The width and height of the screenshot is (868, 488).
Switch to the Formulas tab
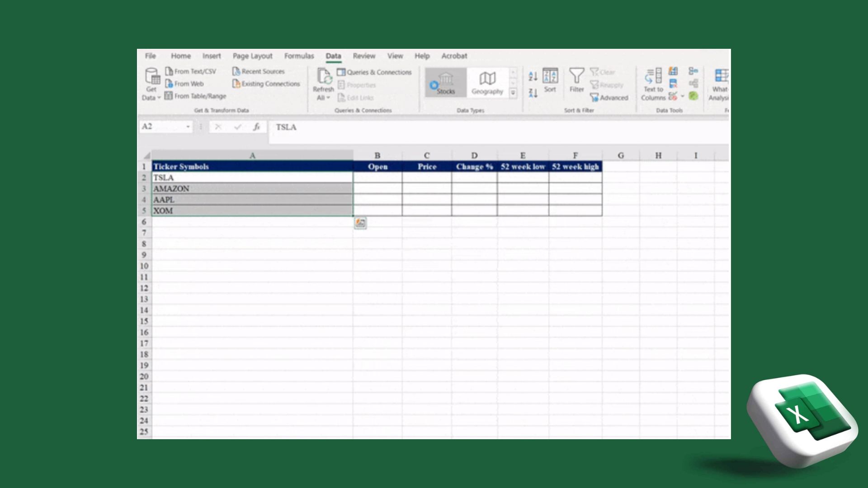(299, 56)
